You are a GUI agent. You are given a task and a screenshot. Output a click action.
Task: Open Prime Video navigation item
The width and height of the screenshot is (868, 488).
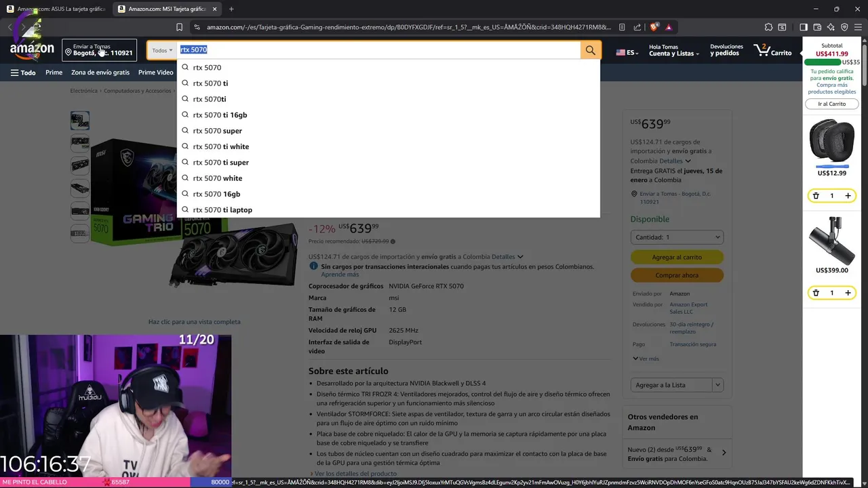155,73
